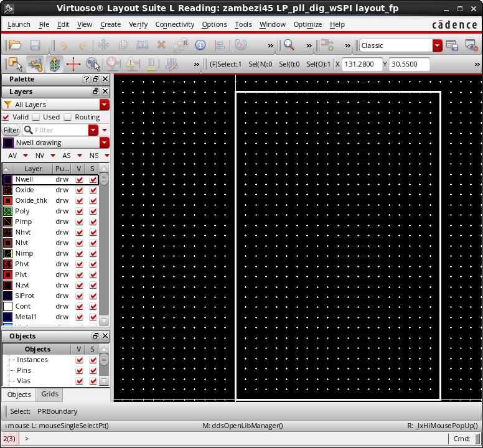Click the Delete X icon in toolbar

pyautogui.click(x=161, y=45)
